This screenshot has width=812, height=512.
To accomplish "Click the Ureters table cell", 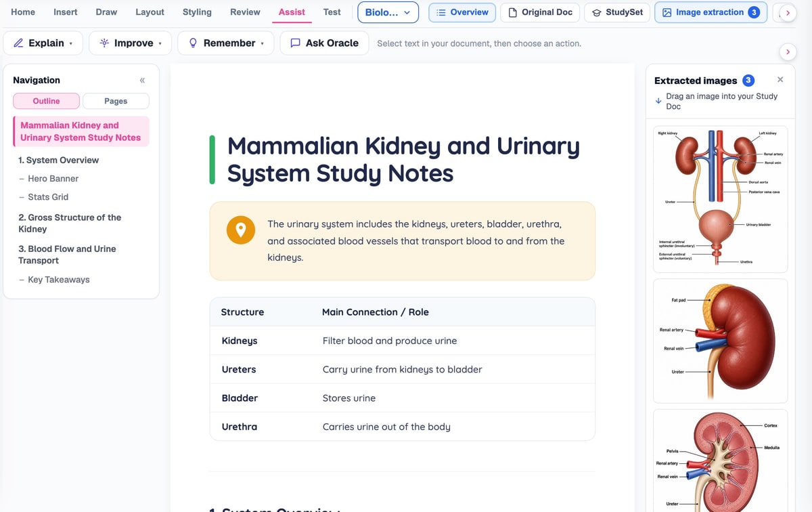I will click(x=239, y=370).
